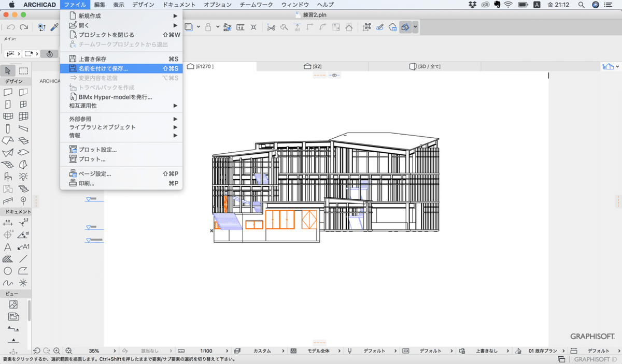Select the Marquee tool in toolbox
The image size is (622, 364).
[23, 70]
